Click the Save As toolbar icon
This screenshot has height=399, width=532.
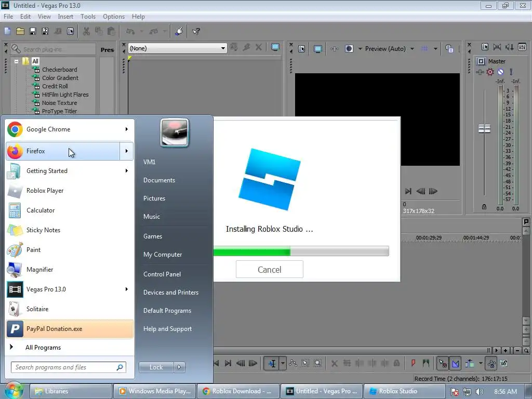45,31
